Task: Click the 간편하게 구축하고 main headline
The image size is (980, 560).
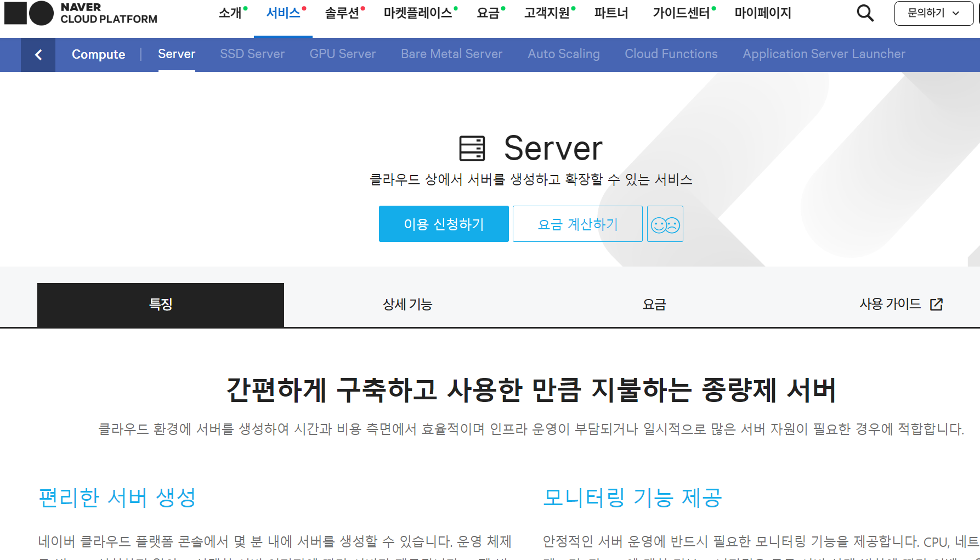Action: [x=531, y=390]
